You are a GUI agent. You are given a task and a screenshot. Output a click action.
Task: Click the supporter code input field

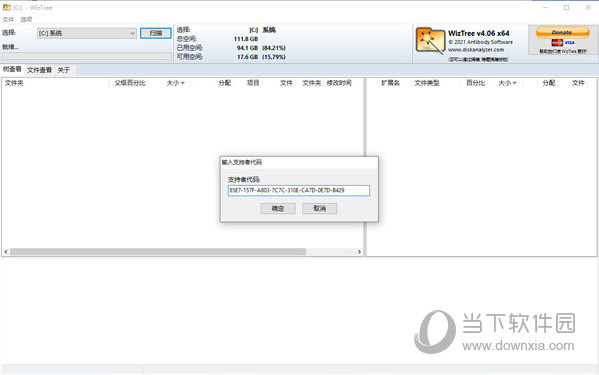click(299, 190)
